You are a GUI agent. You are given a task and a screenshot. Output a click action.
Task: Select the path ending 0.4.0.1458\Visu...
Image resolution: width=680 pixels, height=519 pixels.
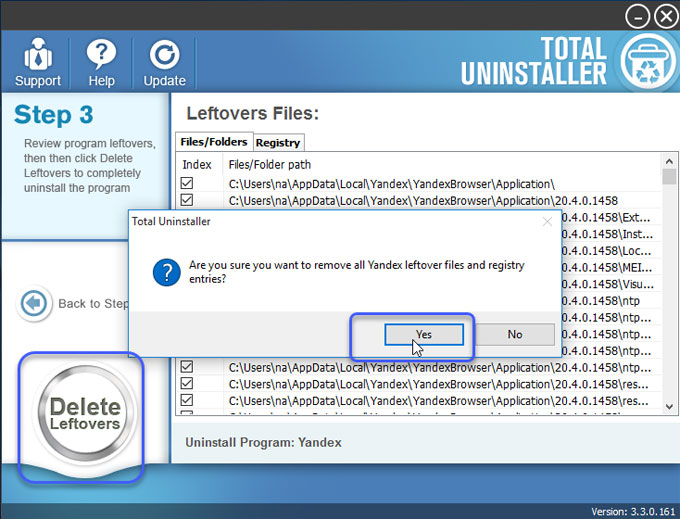pos(608,284)
